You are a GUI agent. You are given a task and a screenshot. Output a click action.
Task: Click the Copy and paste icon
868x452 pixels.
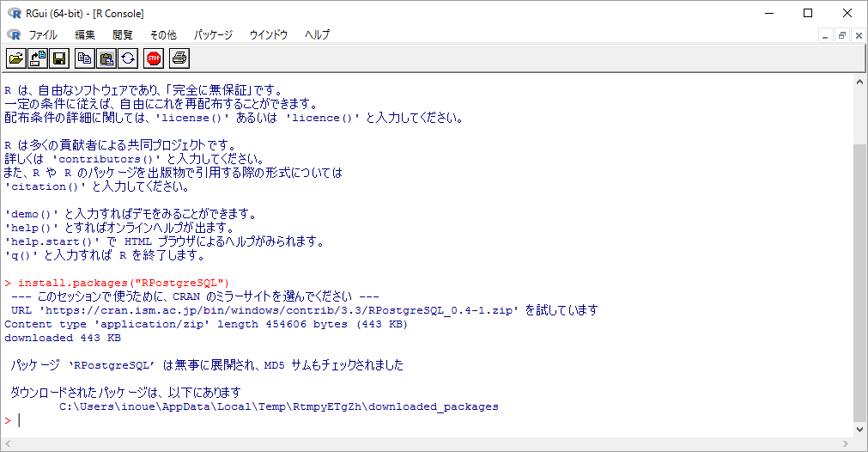click(128, 58)
